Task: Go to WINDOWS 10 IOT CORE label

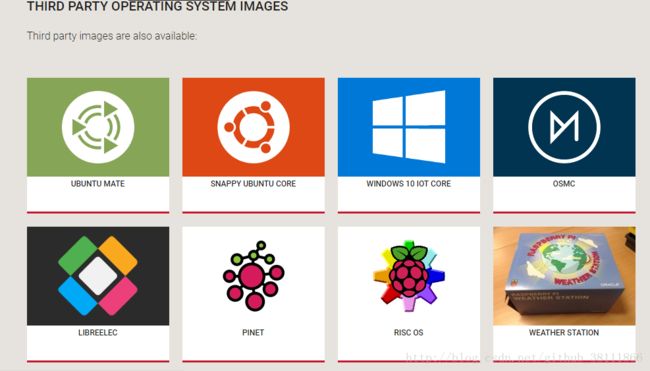Action: point(409,184)
